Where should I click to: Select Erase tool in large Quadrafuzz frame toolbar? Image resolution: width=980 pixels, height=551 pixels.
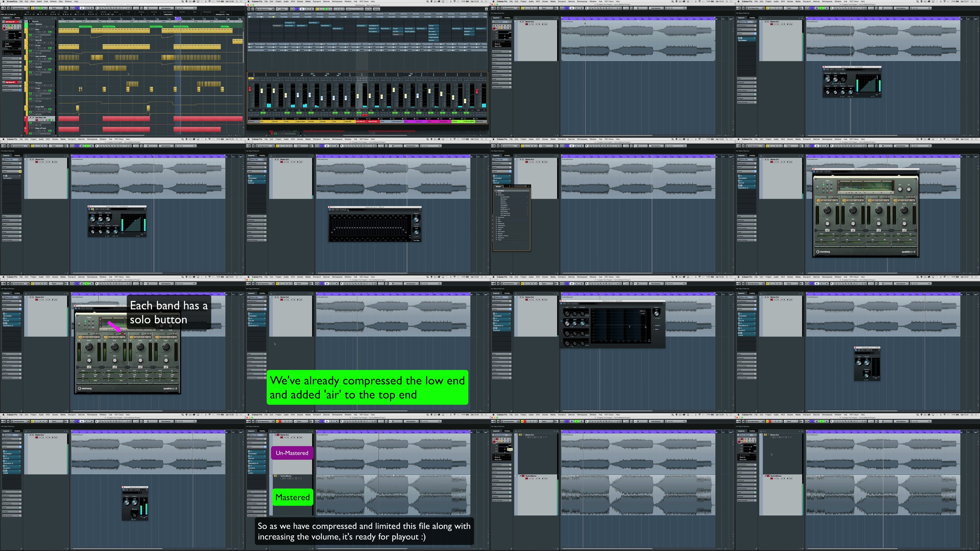point(843,146)
